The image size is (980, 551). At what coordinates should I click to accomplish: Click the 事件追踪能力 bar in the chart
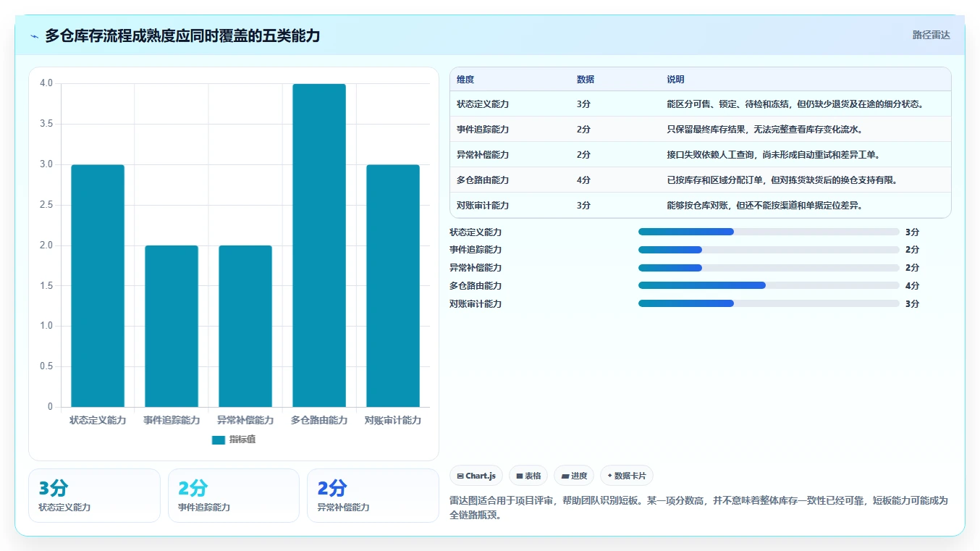coord(172,327)
